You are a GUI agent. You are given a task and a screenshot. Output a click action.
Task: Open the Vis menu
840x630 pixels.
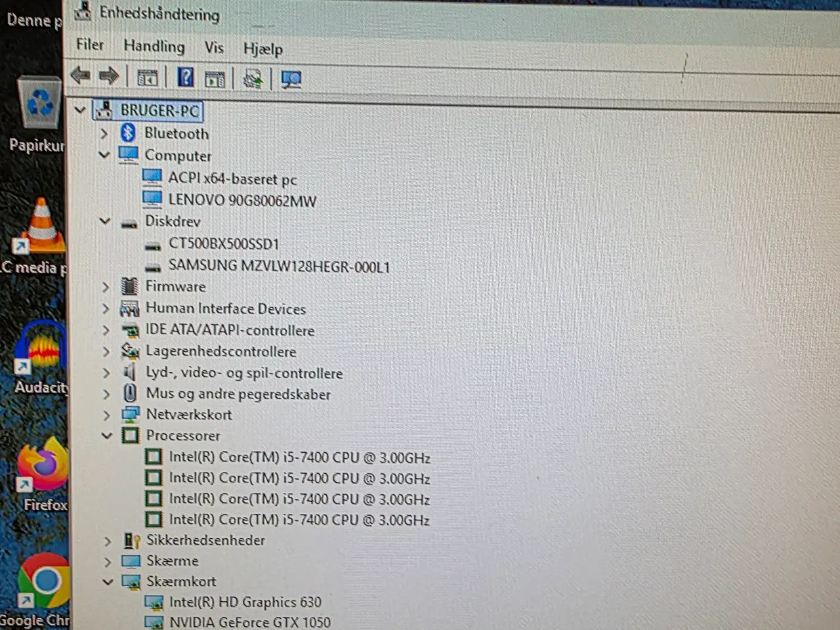point(214,47)
